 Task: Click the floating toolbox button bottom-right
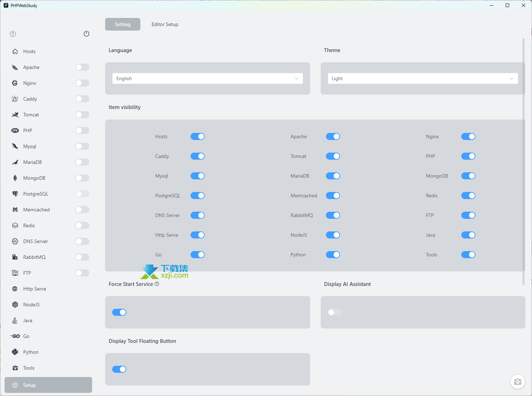[518, 382]
